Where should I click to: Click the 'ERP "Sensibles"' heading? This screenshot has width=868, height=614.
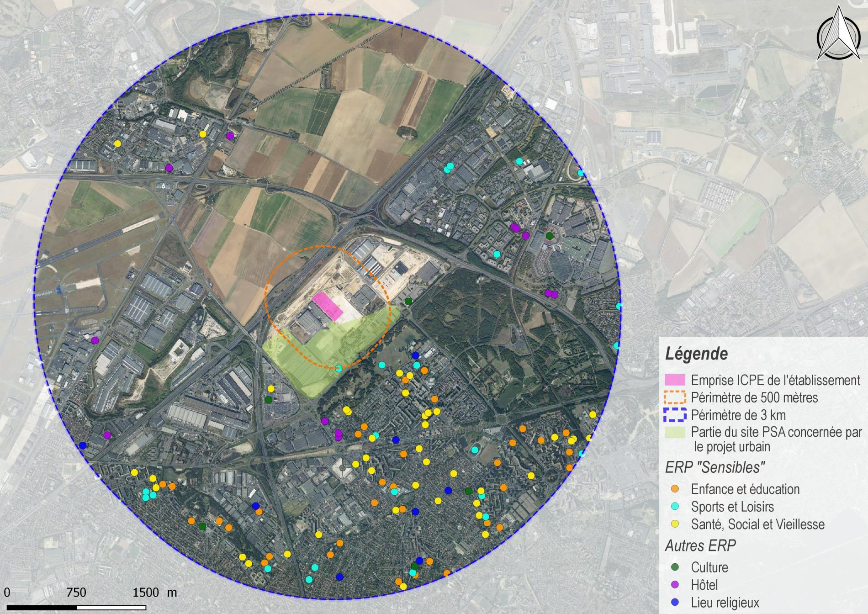[x=715, y=467]
